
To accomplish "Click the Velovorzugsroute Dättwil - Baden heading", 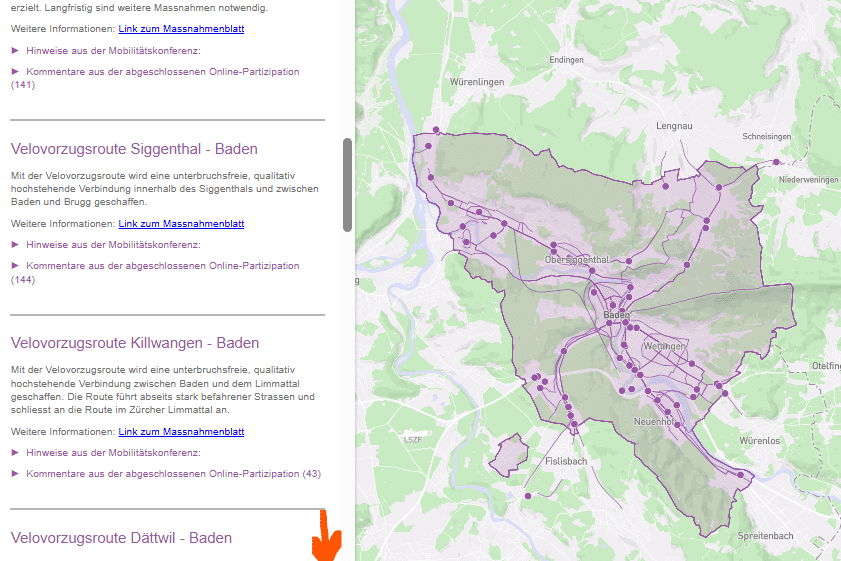I will pyautogui.click(x=121, y=538).
